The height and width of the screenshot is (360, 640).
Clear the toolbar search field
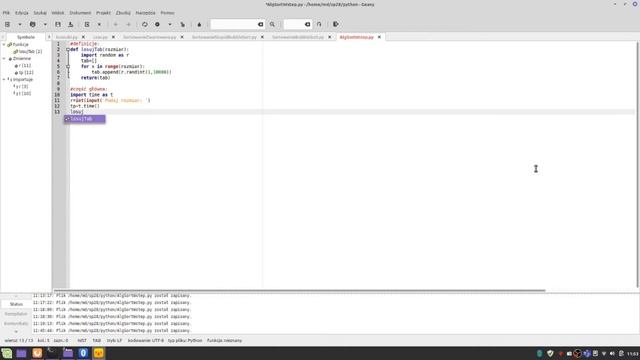point(260,24)
